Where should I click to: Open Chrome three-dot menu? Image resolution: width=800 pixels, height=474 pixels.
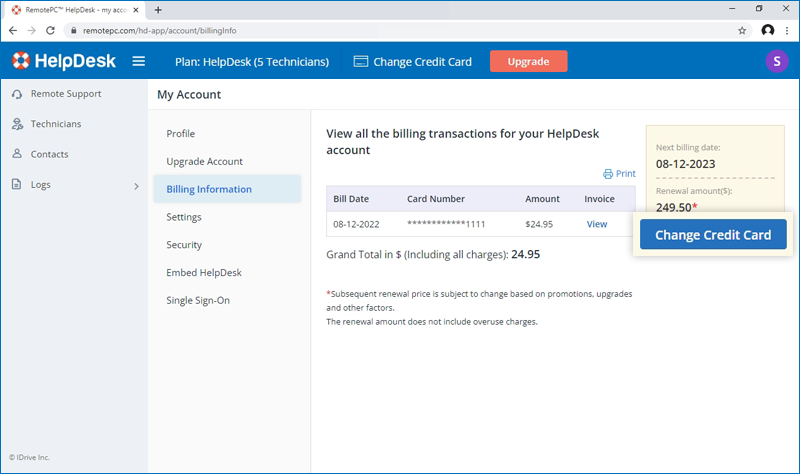point(787,31)
